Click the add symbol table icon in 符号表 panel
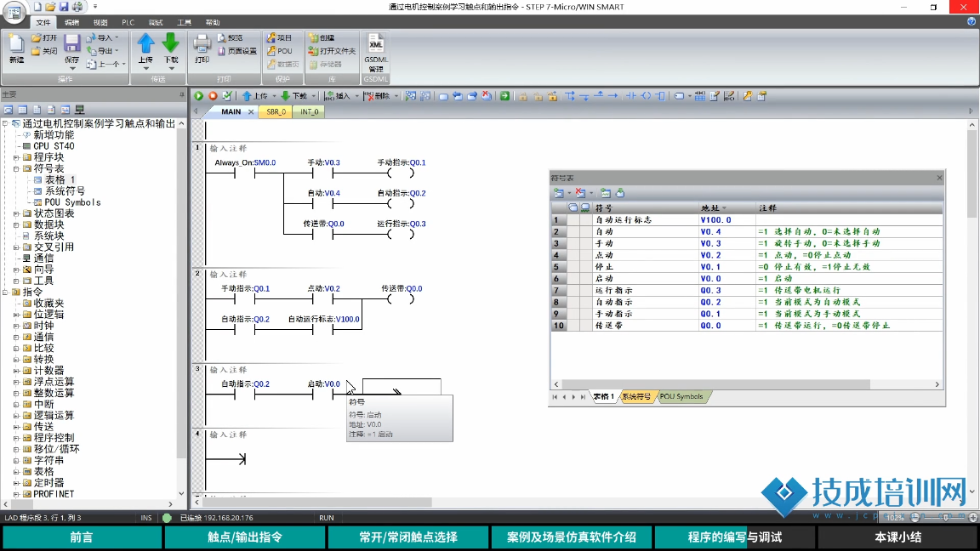 (x=559, y=193)
